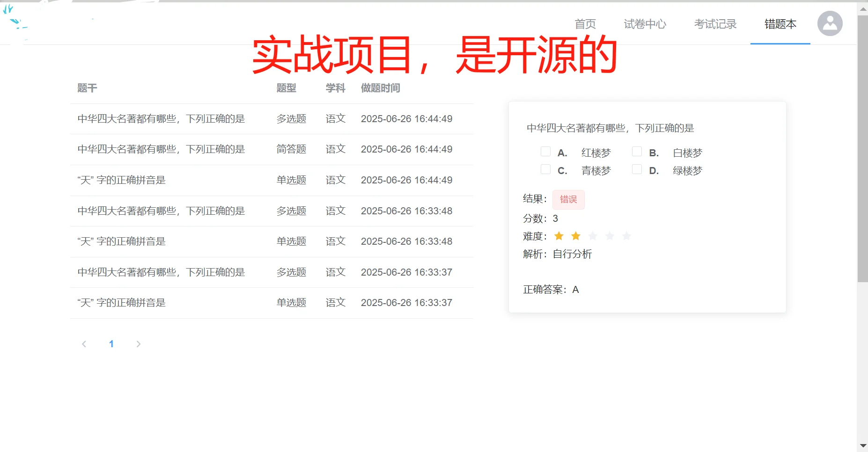Select the first 多选题 question row
The image size is (868, 452).
[x=161, y=119]
